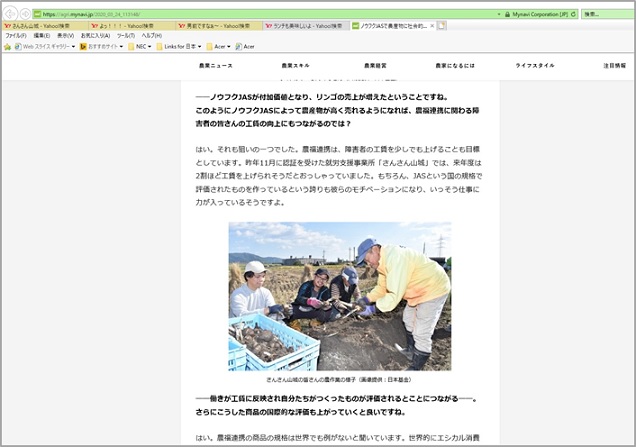Open the Acer page link in favorites bar
636x447 pixels.
(245, 47)
